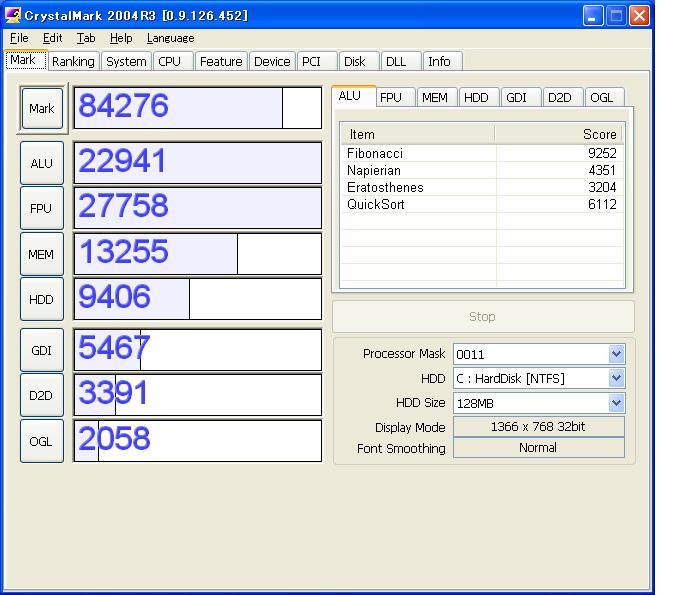Open the File menu
This screenshot has width=683, height=595.
click(x=19, y=38)
